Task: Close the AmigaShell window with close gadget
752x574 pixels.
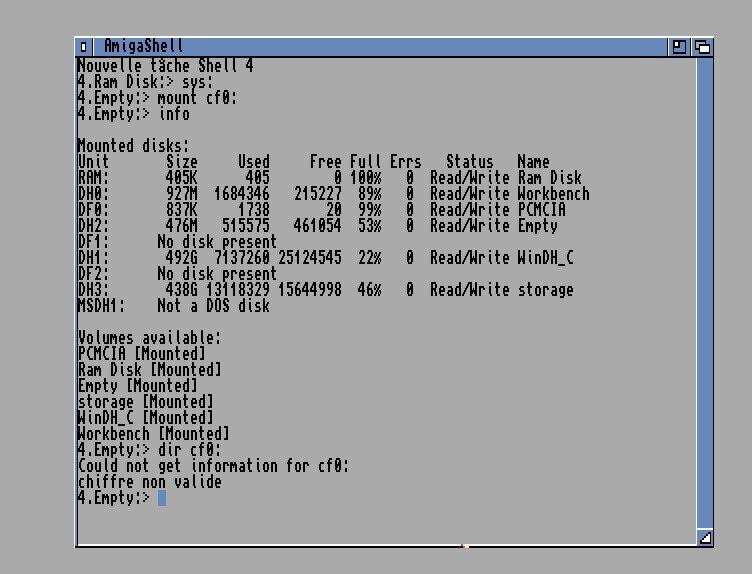Action: point(83,47)
